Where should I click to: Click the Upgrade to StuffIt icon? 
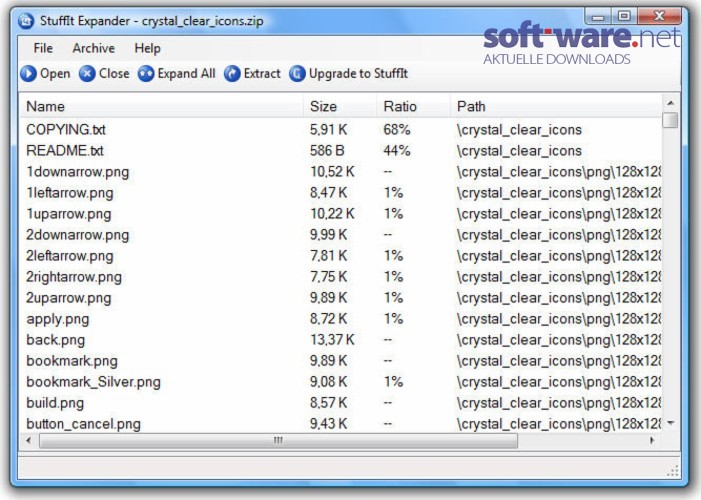coord(297,74)
